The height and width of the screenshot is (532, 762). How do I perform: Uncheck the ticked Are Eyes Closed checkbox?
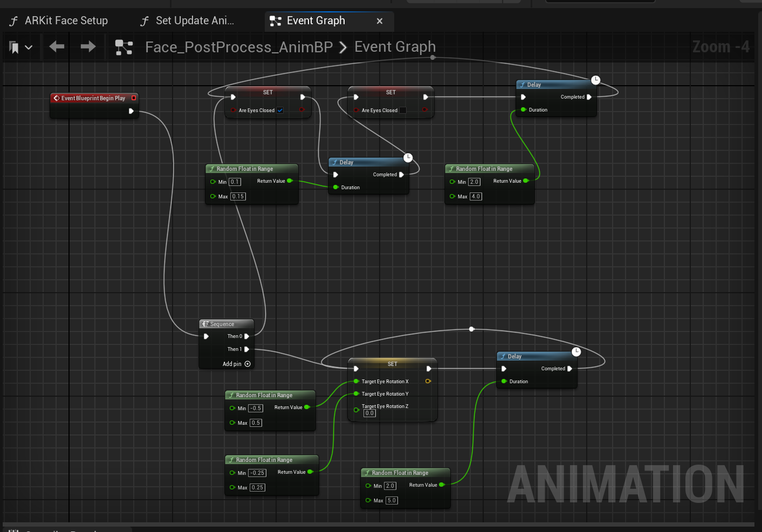click(x=280, y=110)
